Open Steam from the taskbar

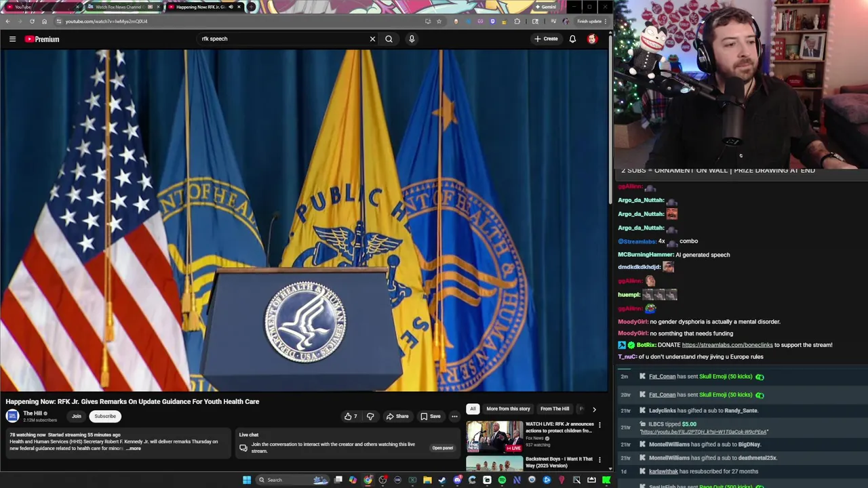(442, 480)
